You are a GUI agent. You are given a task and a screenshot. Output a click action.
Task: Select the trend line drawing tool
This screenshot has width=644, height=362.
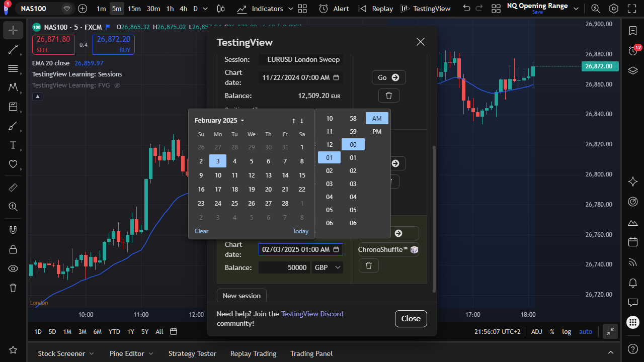coord(13,50)
